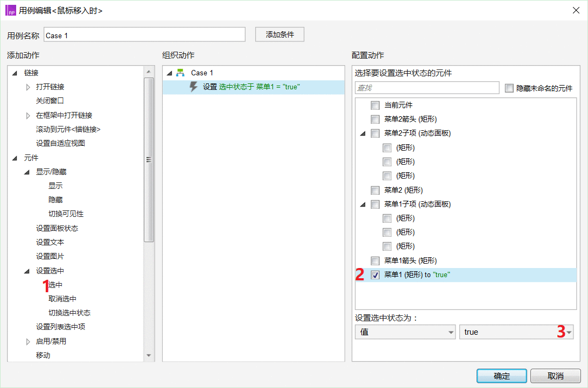Click the 取消 button
Image resolution: width=588 pixels, height=388 pixels.
coord(555,376)
